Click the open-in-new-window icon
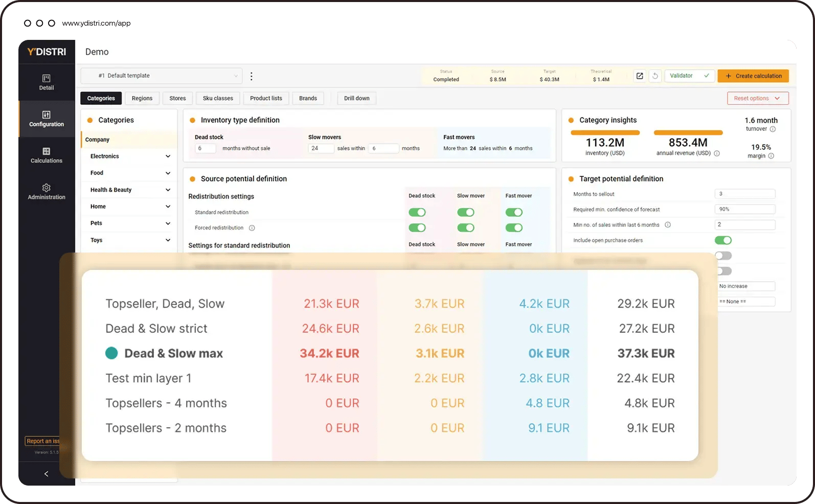The height and width of the screenshot is (504, 815). (639, 76)
